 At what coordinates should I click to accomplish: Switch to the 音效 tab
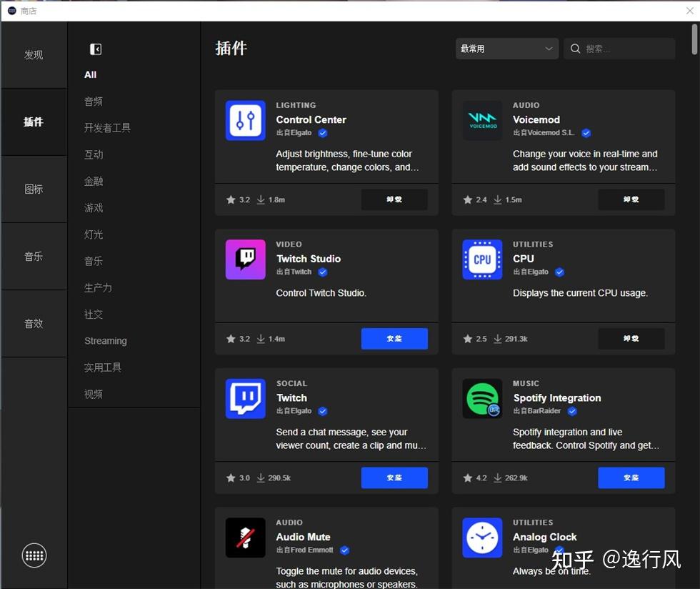click(34, 324)
